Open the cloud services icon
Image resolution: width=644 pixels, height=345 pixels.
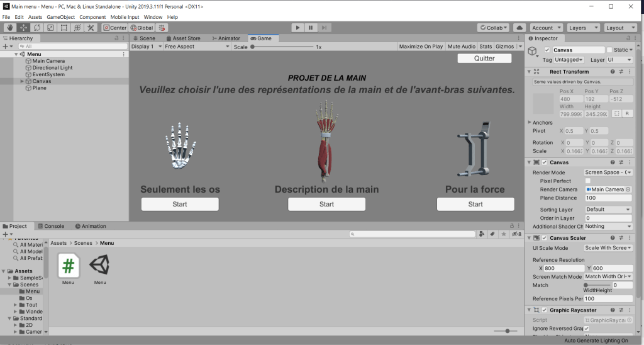click(x=519, y=28)
